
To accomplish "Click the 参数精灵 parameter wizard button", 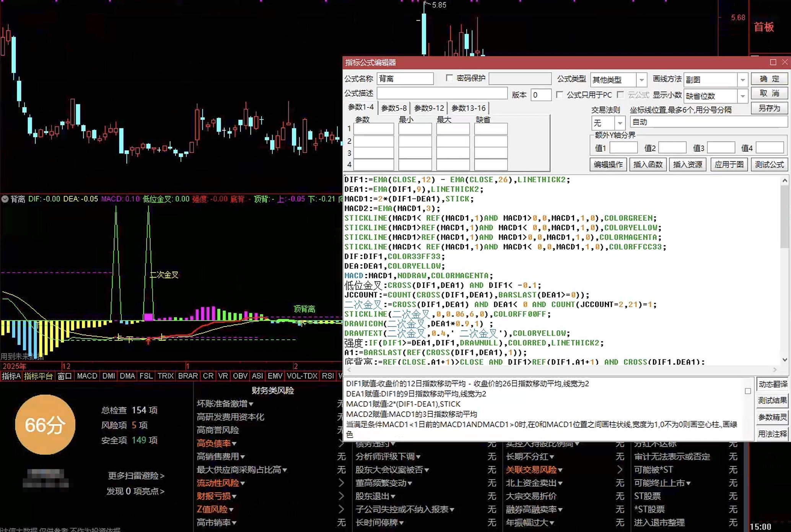I will tap(773, 417).
